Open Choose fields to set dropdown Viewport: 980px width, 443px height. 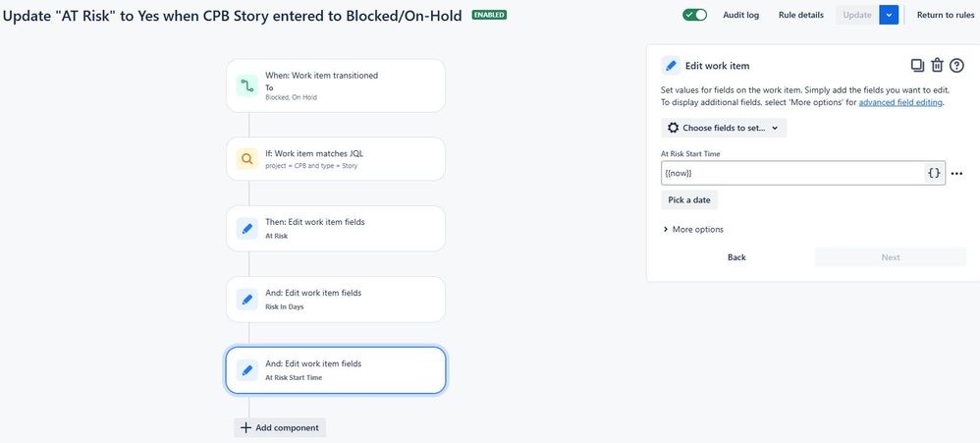(x=724, y=128)
